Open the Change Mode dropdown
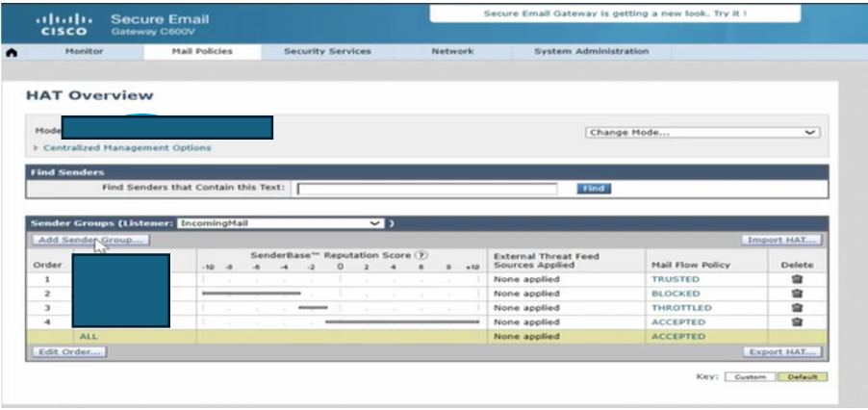 click(x=702, y=133)
